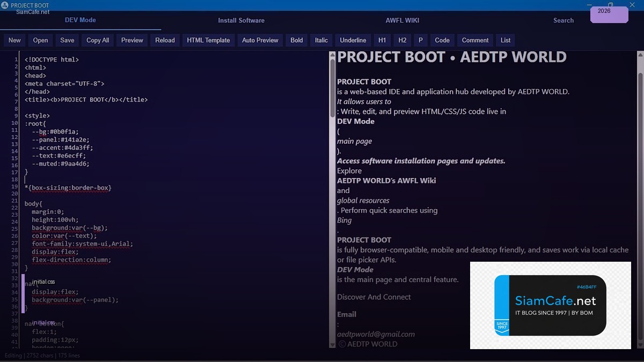Click the SiamCafe.net banner image

pos(550,306)
